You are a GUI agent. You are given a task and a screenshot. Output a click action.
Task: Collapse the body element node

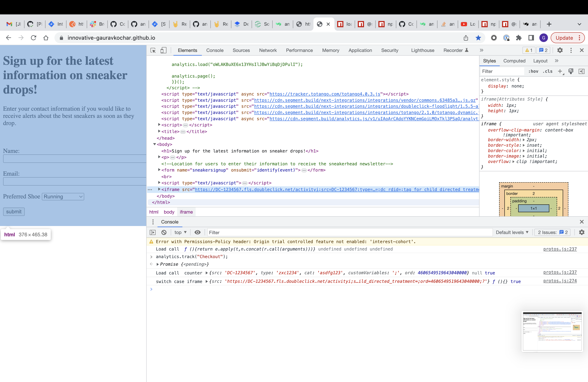coord(154,144)
